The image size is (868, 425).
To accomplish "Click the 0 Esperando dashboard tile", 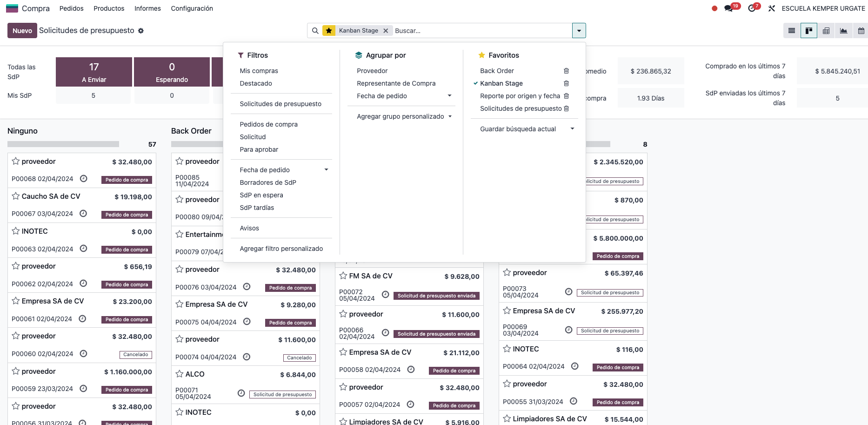I will [x=172, y=72].
